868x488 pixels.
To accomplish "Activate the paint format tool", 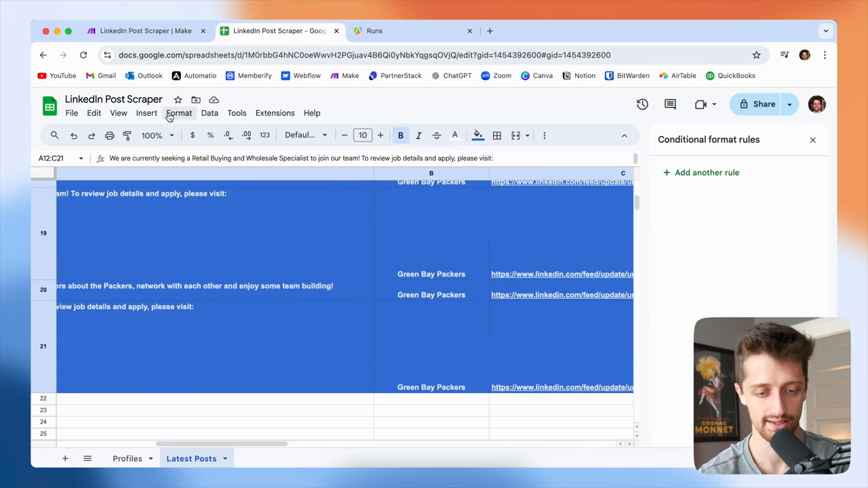I will tap(127, 136).
